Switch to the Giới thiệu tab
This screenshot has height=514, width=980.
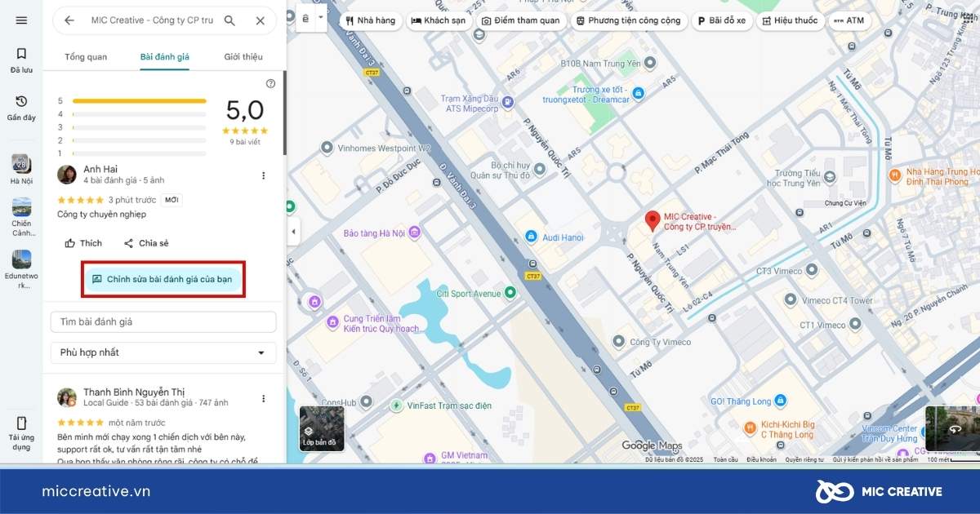point(243,57)
